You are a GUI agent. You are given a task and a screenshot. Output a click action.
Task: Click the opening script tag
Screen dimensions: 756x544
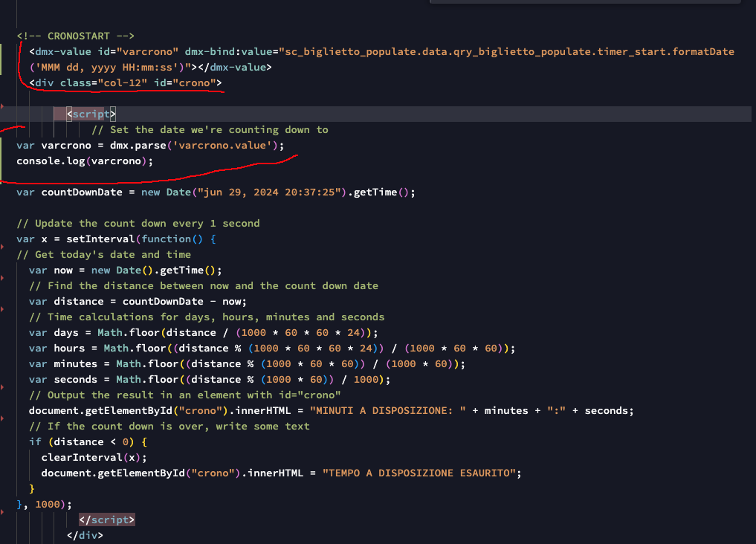(x=91, y=114)
